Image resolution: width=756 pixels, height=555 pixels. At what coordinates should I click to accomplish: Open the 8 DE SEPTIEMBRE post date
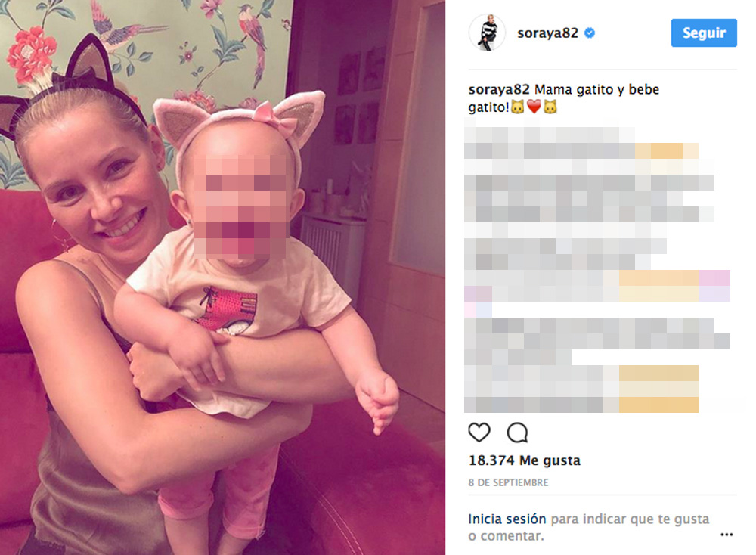point(508,482)
